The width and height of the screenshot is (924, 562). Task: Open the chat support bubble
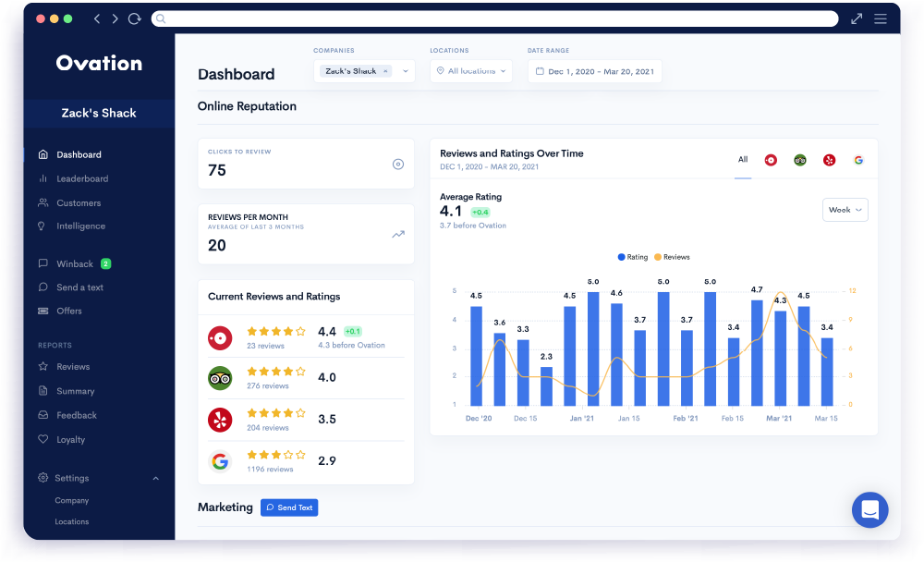[x=869, y=509]
